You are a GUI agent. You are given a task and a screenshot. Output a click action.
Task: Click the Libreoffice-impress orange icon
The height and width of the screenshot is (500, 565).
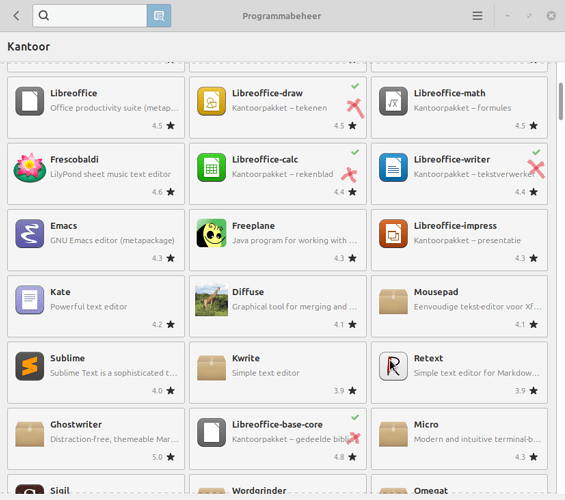point(393,233)
